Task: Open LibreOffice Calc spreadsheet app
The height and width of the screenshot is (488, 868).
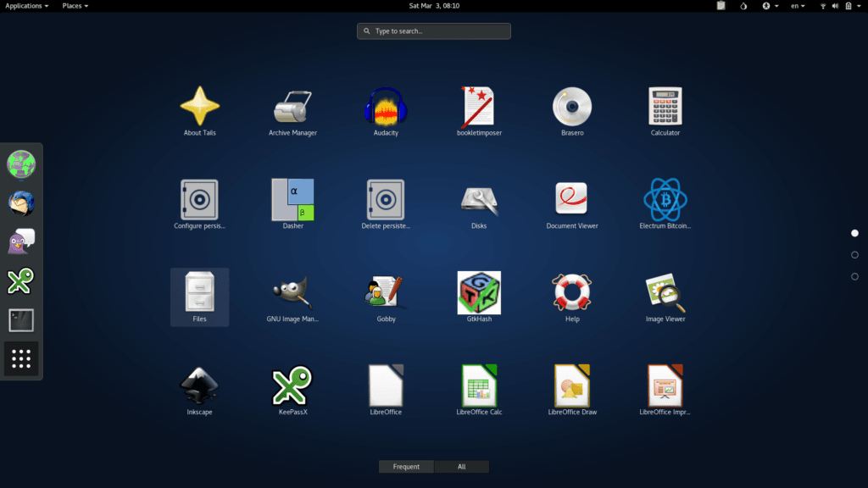Action: coord(479,386)
